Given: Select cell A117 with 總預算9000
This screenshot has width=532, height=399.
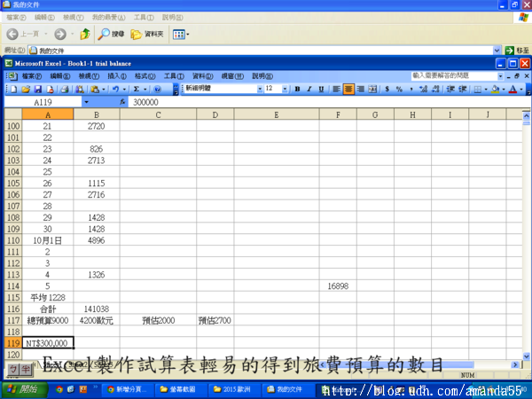Looking at the screenshot, I should coord(48,320).
